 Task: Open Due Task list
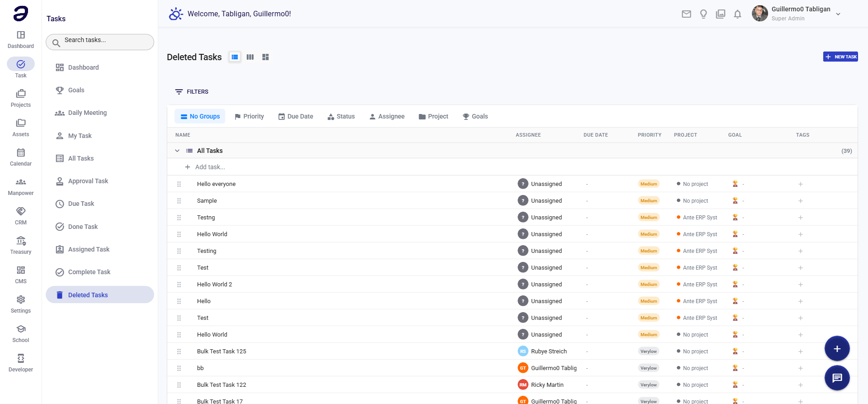coord(100,204)
